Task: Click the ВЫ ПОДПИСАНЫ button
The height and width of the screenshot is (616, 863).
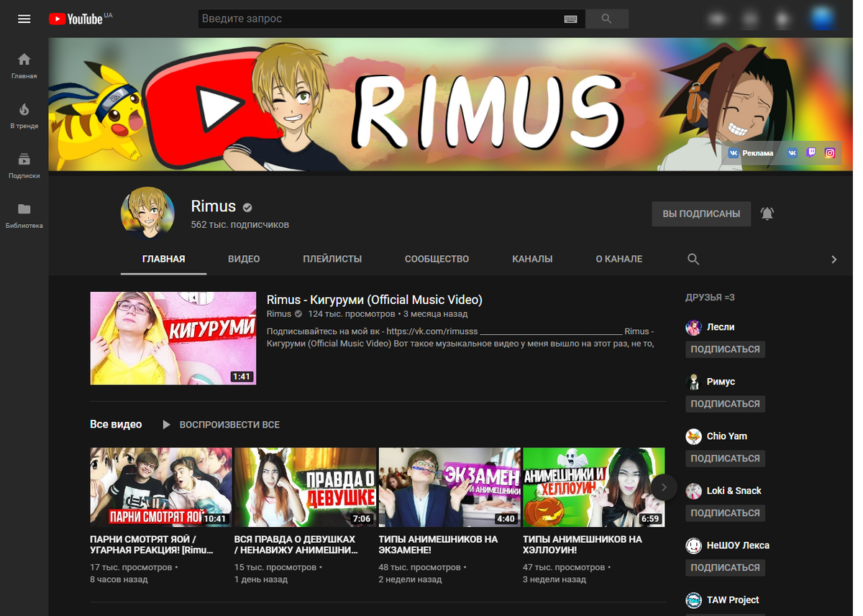Action: (x=701, y=213)
